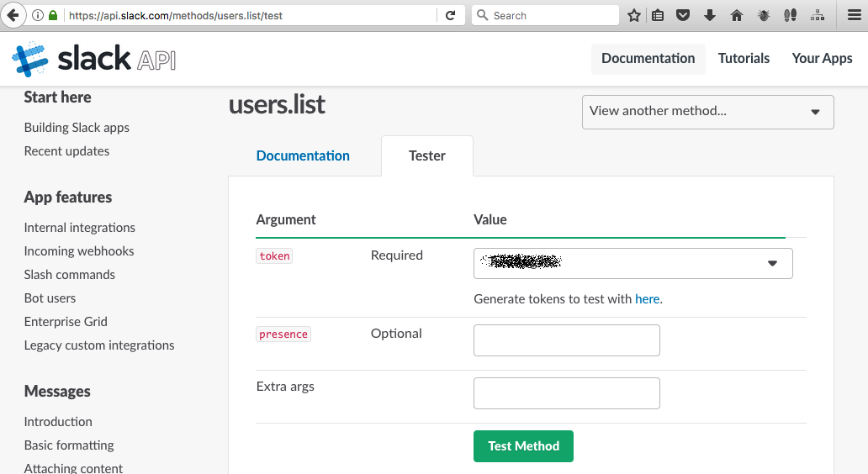Open site information icon in address bar
868x474 pixels.
tap(38, 15)
